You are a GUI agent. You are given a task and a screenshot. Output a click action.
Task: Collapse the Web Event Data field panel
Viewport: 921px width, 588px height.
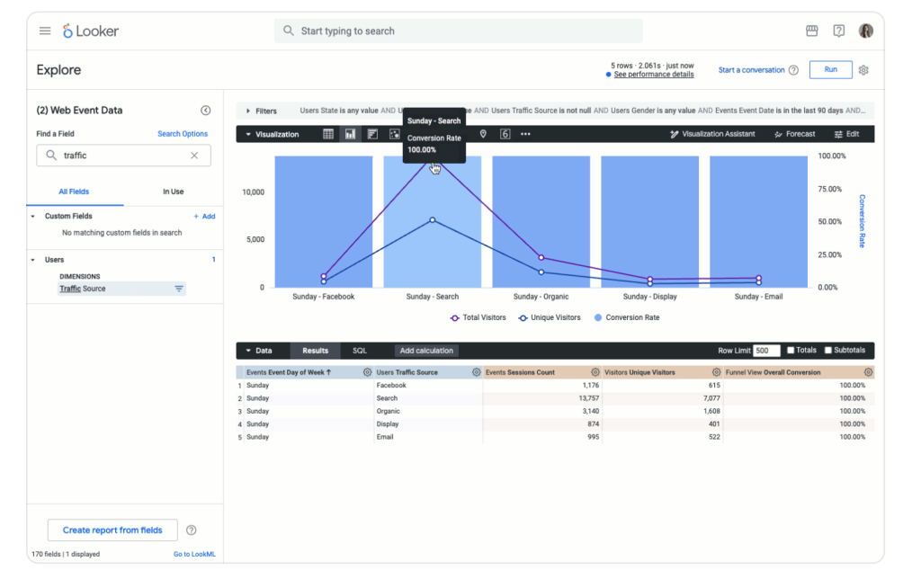point(206,110)
